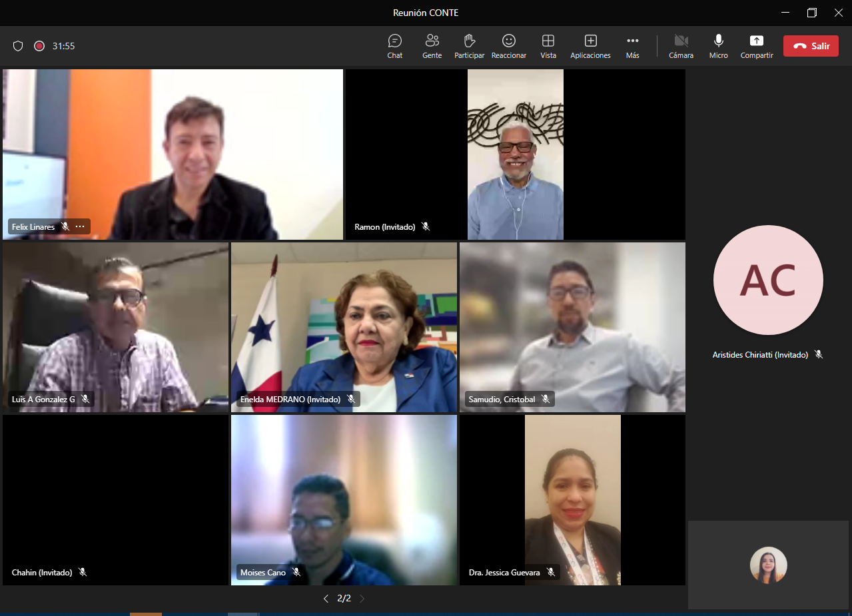852x616 pixels.
Task: Click the Enelda MEDRANO (Invitado) name label
Action: tap(290, 400)
